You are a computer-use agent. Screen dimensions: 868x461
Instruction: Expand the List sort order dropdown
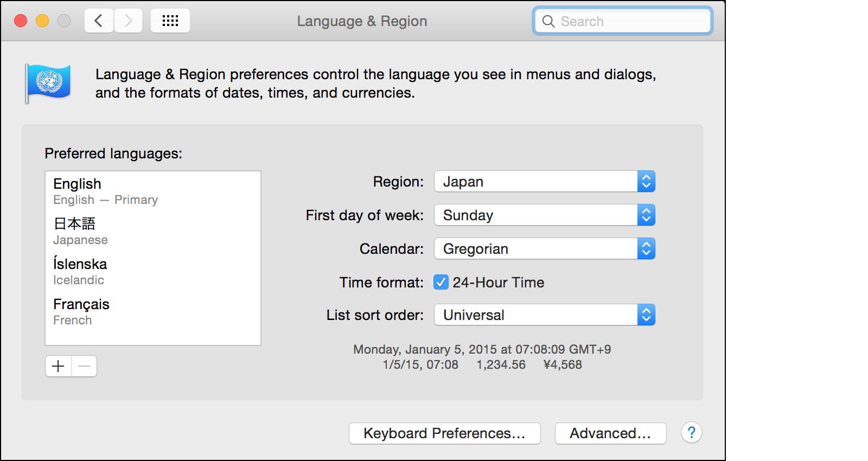544,315
